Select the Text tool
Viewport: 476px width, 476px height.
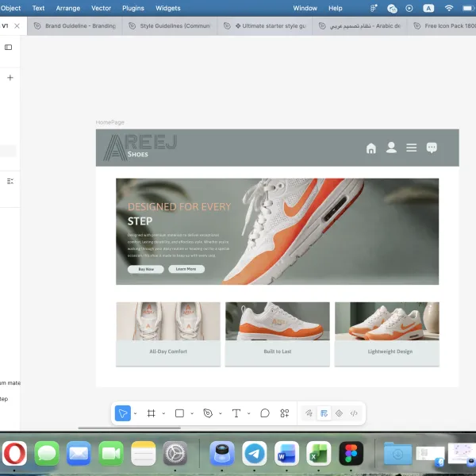click(x=236, y=413)
